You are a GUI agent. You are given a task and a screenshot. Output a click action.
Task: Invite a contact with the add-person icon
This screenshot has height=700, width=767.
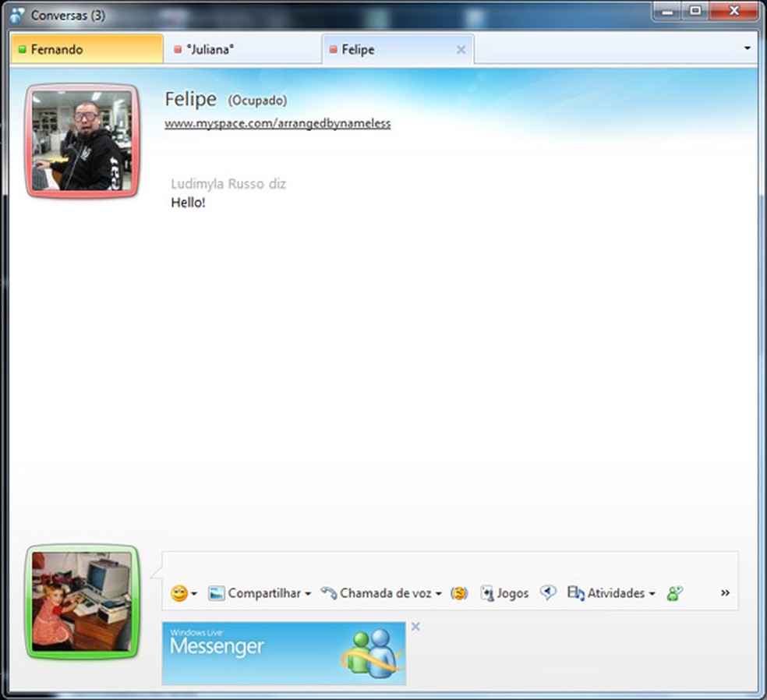(673, 593)
